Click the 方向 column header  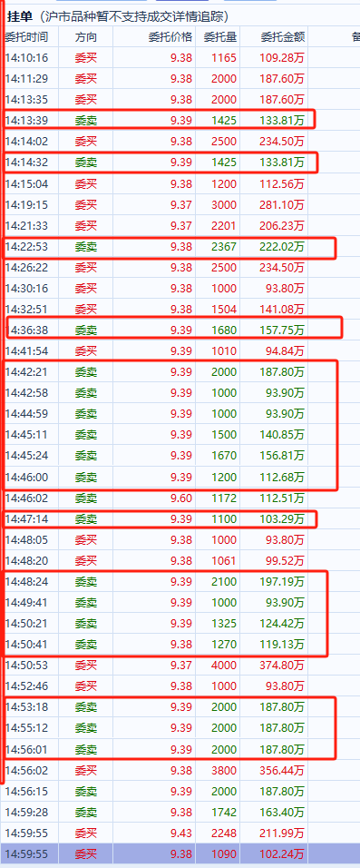click(86, 37)
